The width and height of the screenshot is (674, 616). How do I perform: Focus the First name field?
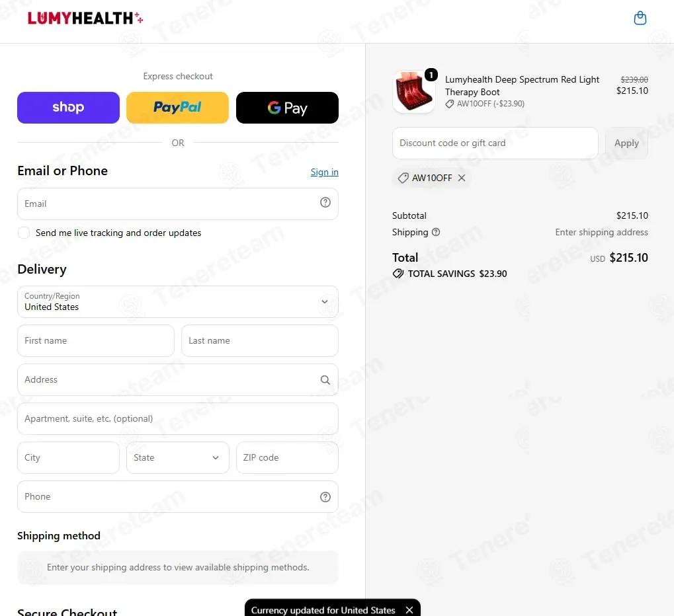pyautogui.click(x=96, y=340)
